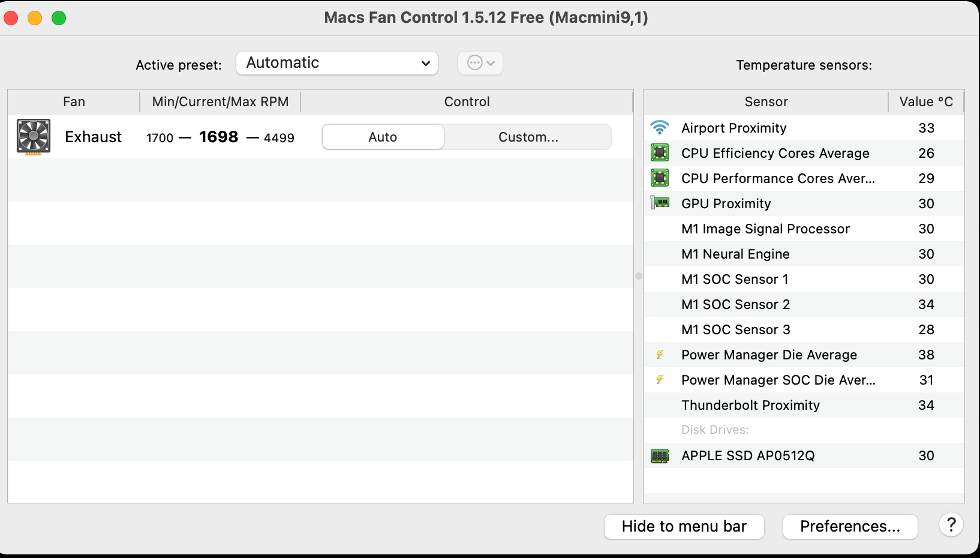Viewport: 980px width, 558px height.
Task: Click the Temperature sensors: label
Action: (804, 65)
